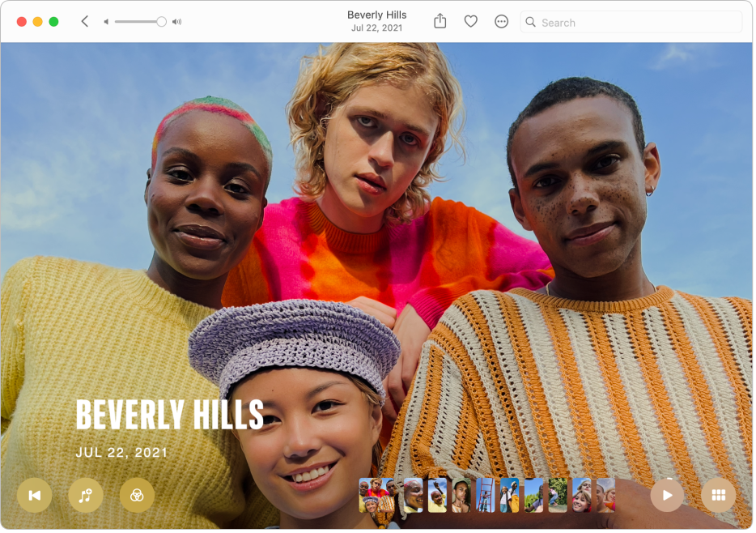Click the Beverly Hills title in the toolbar
Image resolution: width=756 pixels, height=533 pixels.
376,15
